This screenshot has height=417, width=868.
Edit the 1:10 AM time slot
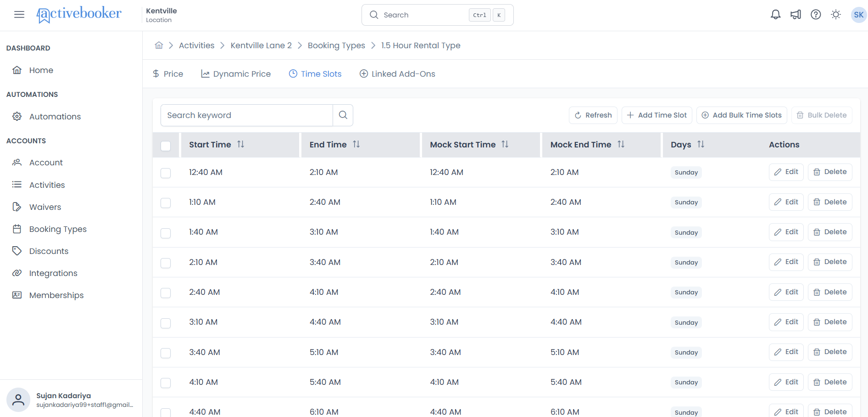pos(786,202)
